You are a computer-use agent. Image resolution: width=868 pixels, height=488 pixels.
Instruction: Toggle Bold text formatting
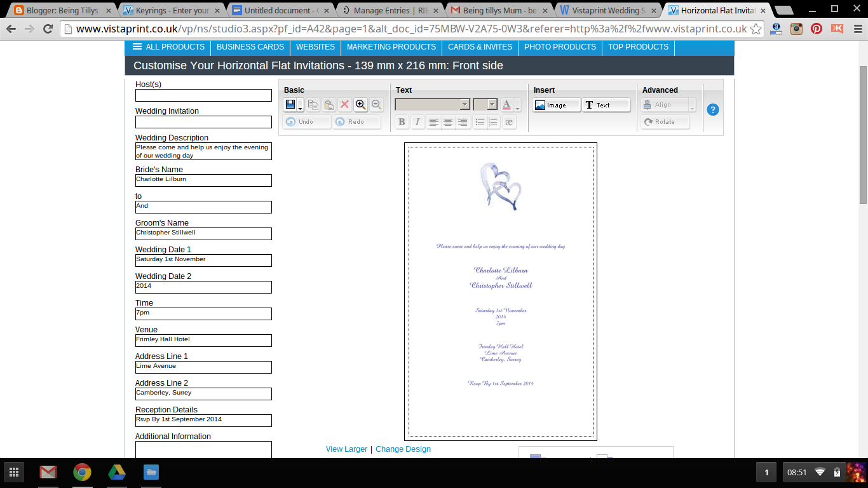[x=402, y=122]
